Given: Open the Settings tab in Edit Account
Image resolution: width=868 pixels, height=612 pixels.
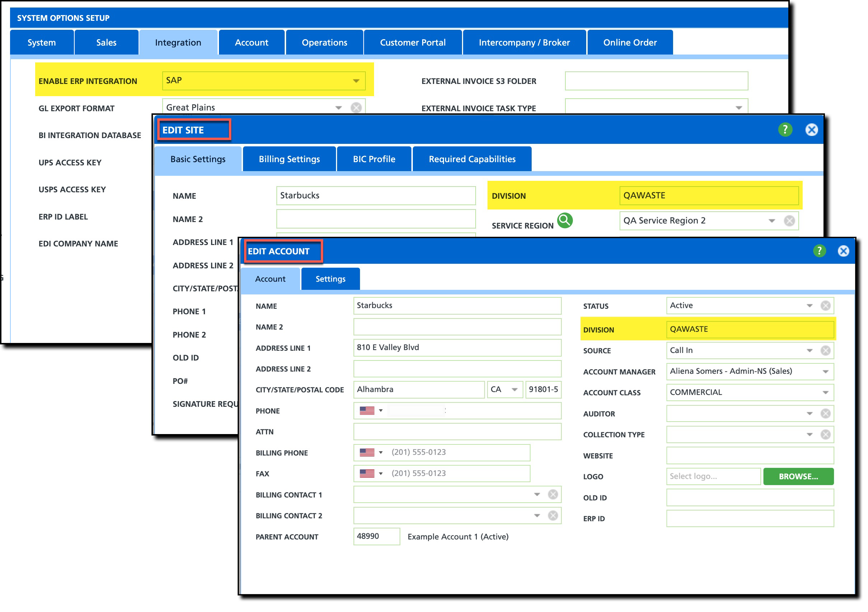Looking at the screenshot, I should click(x=330, y=279).
